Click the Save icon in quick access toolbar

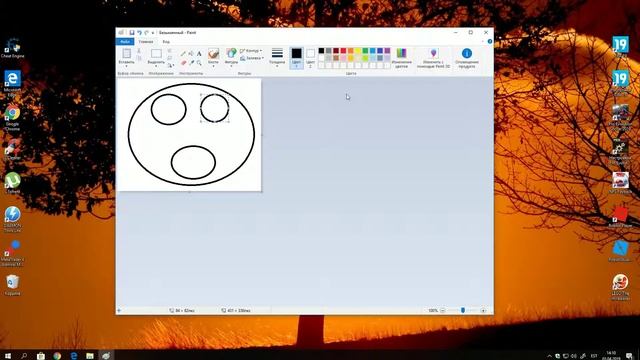pos(132,33)
